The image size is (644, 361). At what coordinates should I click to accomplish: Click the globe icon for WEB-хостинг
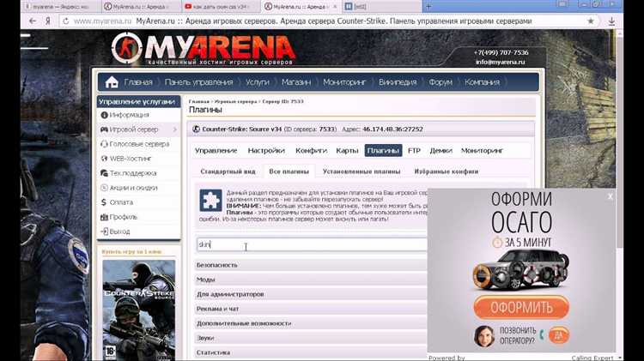104,159
